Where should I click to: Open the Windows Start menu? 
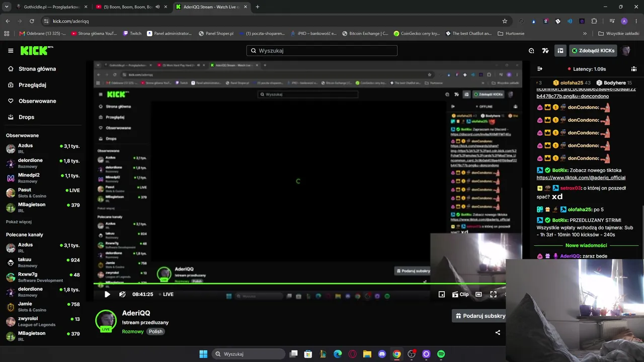click(203, 354)
